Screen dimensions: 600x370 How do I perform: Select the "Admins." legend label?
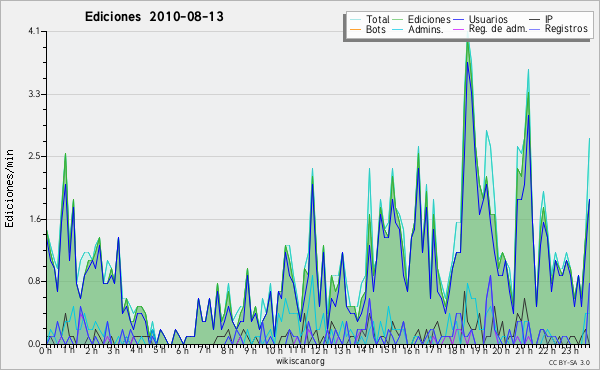tap(426, 29)
